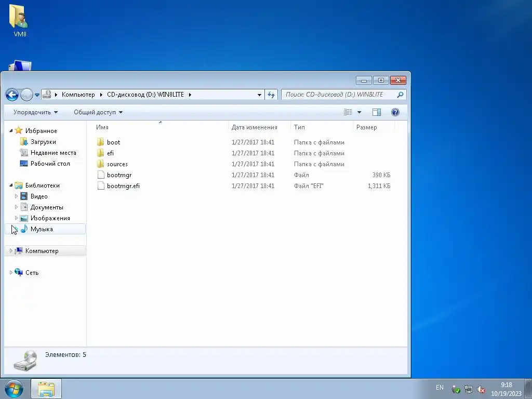Click the bootmgr.efi file name
The width and height of the screenshot is (532, 399).
pos(123,186)
